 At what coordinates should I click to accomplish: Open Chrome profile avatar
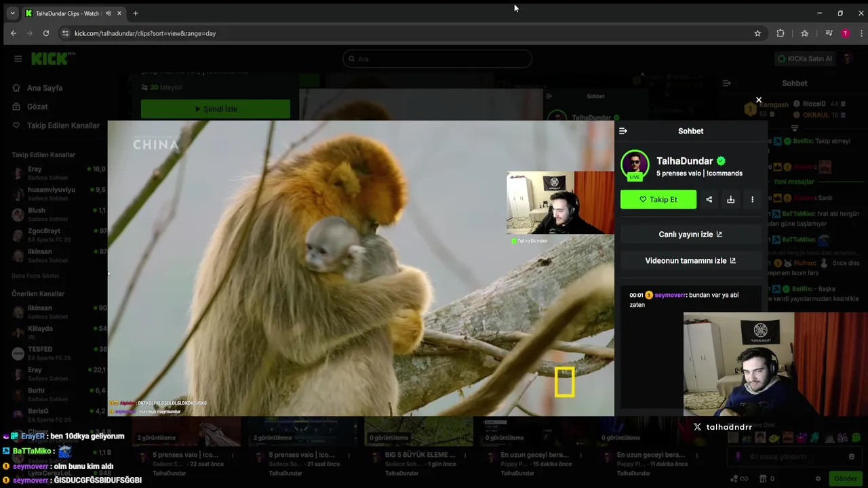pyautogui.click(x=845, y=33)
